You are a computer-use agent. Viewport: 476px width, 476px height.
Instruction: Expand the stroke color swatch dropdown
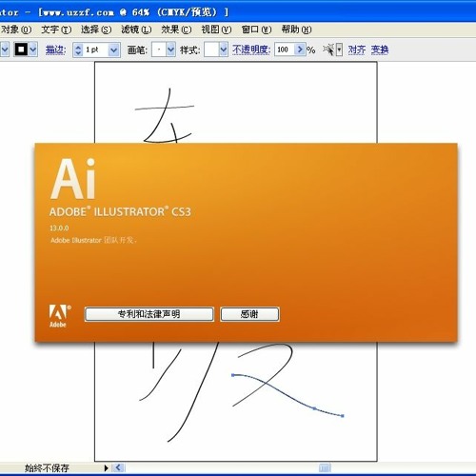[x=33, y=50]
